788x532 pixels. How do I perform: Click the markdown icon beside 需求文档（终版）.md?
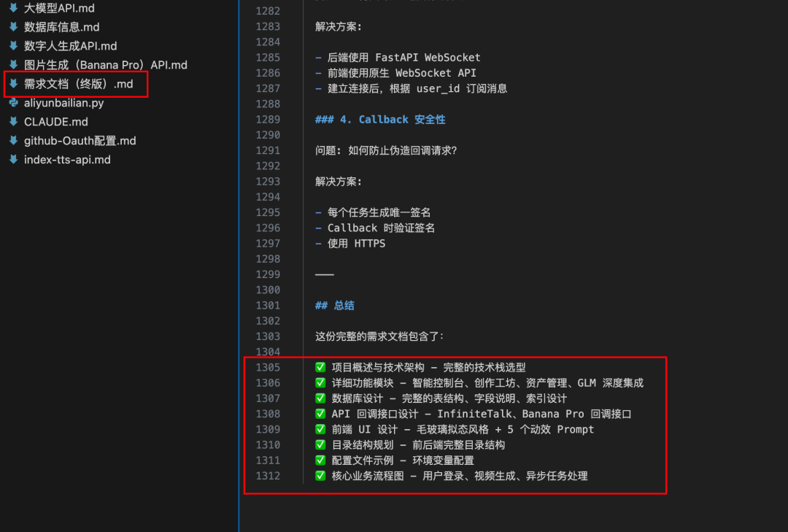click(14, 83)
